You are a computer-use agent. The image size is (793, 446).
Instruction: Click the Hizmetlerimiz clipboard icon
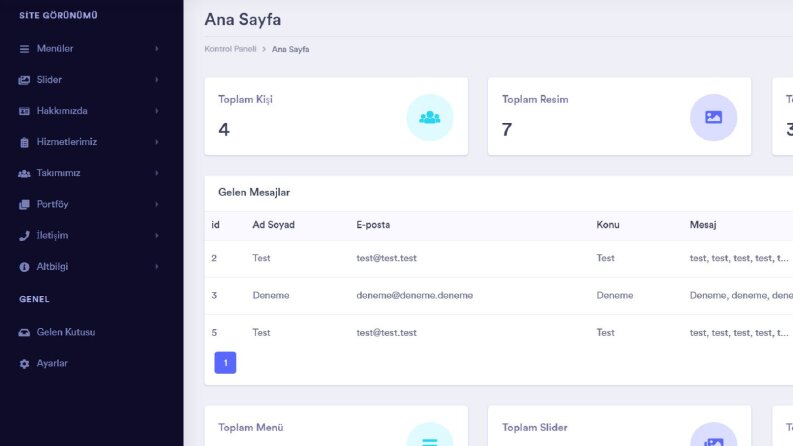point(24,143)
